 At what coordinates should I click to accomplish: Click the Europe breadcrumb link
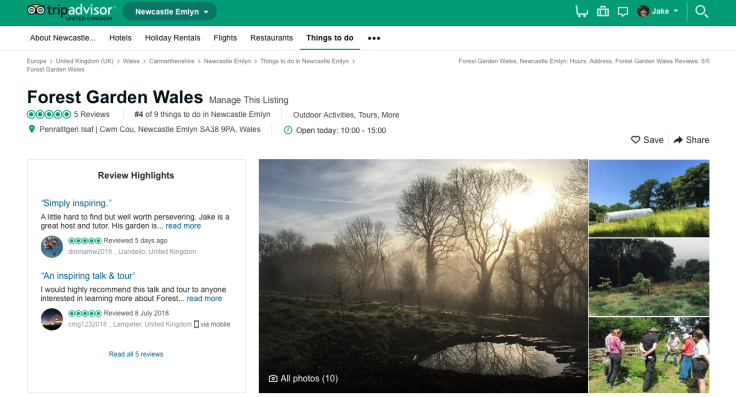pos(36,61)
